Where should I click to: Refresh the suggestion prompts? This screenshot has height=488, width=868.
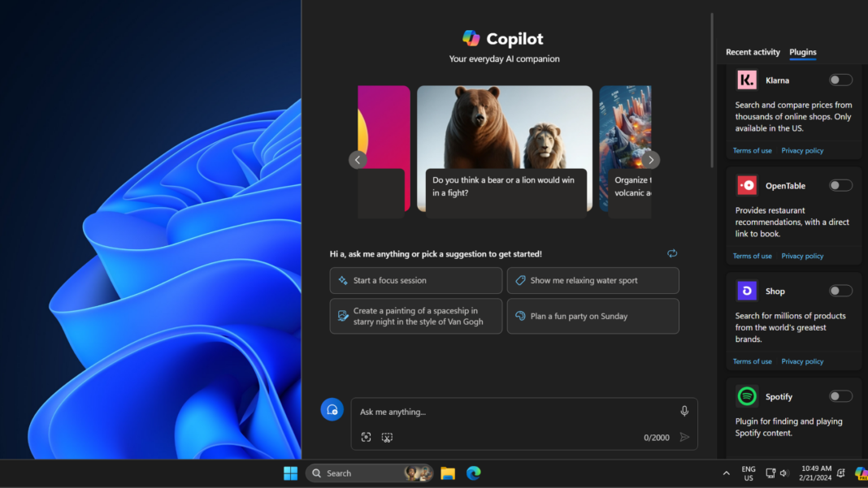coord(672,253)
